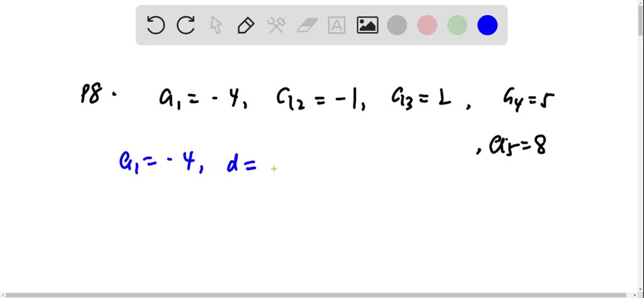644x298 pixels.
Task: Choose the blue color swatch
Action: pyautogui.click(x=487, y=25)
